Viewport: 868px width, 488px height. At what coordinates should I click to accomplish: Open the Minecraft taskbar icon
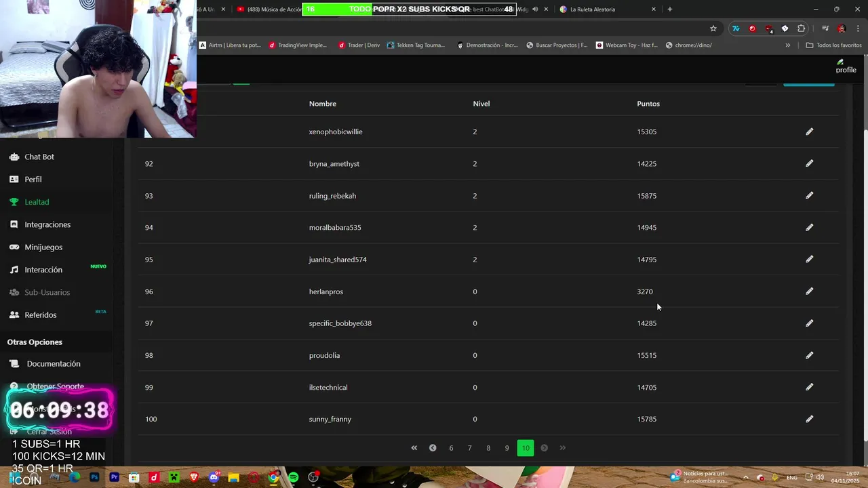pos(174,477)
